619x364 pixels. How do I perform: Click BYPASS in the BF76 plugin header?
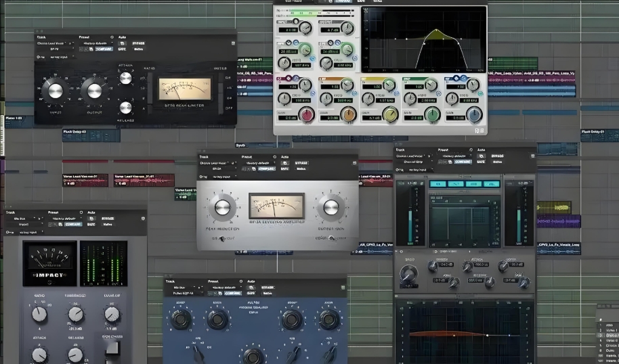tap(138, 43)
